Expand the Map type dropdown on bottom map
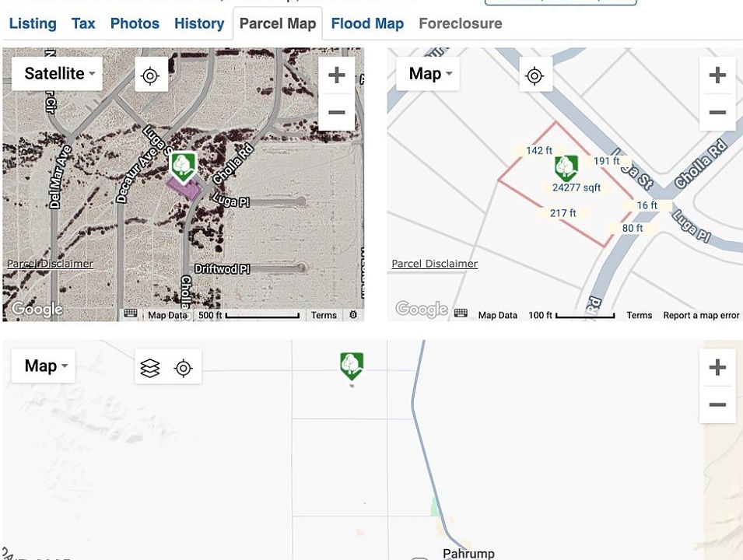Image resolution: width=743 pixels, height=560 pixels. [44, 366]
